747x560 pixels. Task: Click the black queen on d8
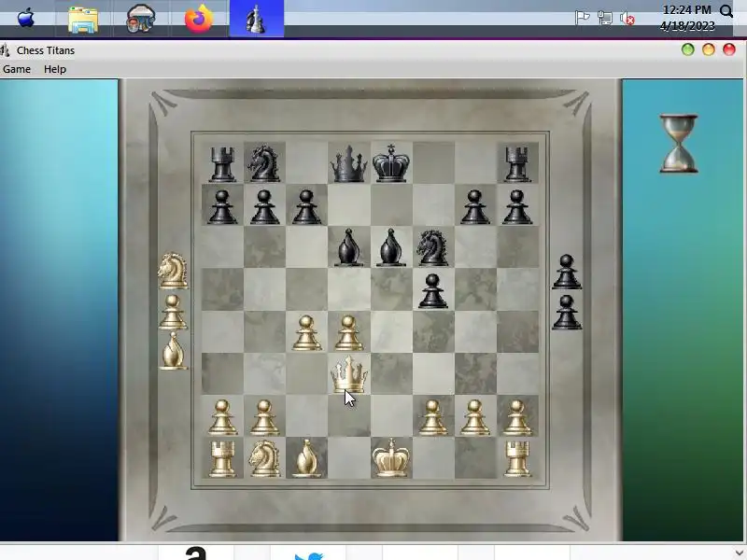click(348, 163)
